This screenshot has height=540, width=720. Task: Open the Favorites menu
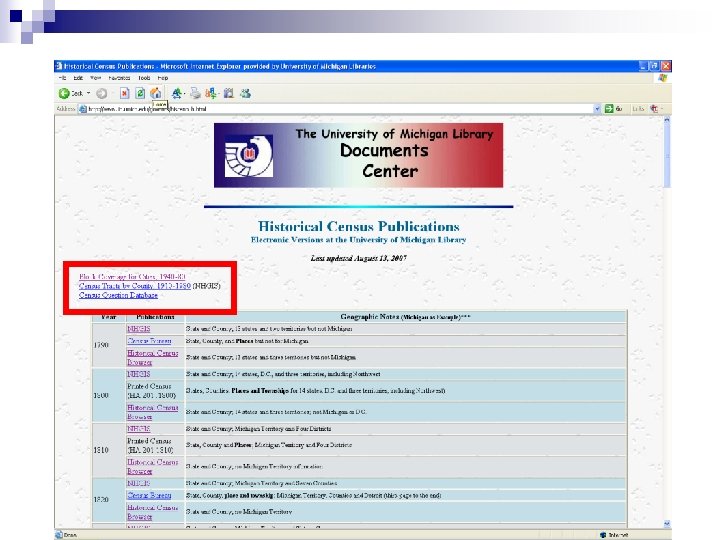coord(119,78)
